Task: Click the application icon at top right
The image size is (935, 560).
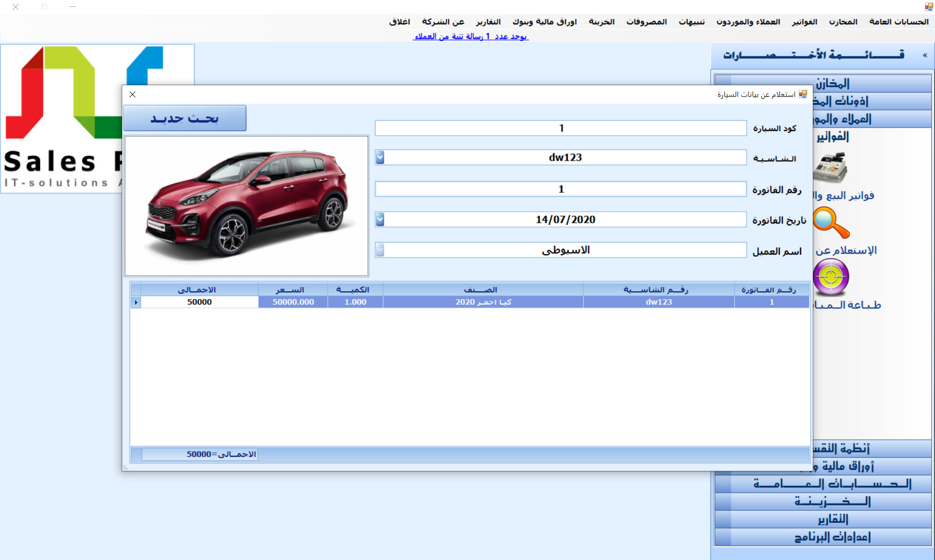Action: (x=929, y=7)
